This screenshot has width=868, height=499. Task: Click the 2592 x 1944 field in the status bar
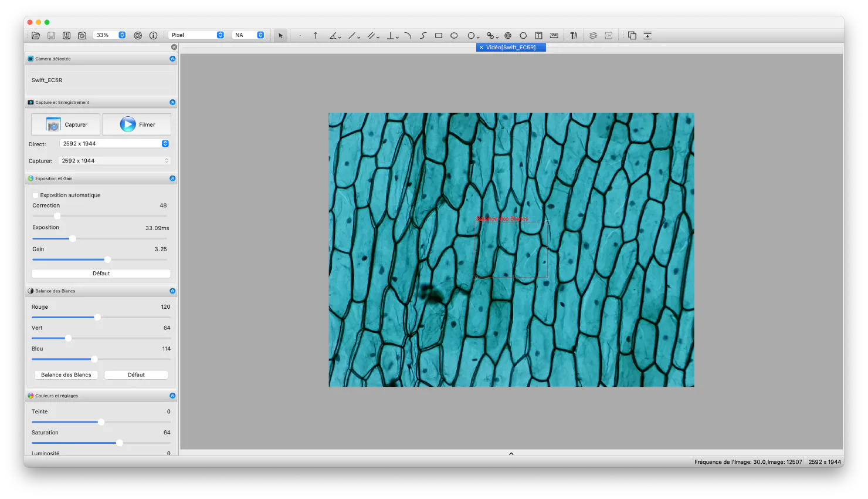[824, 462]
